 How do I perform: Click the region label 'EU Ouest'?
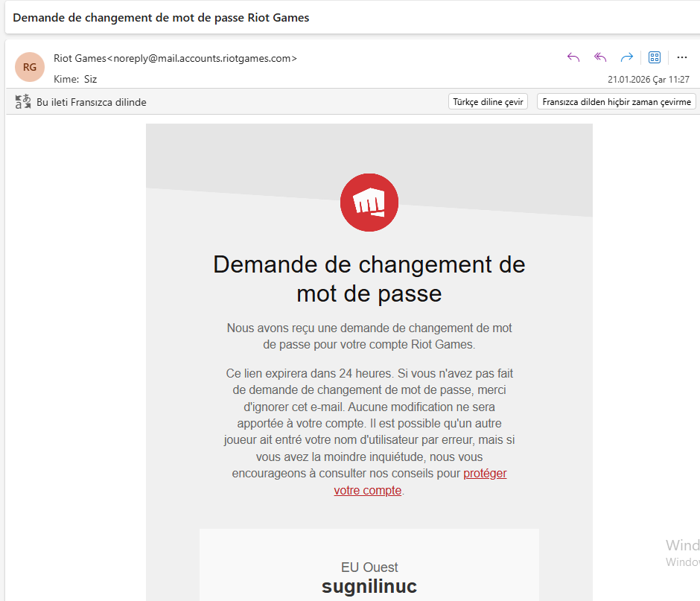[x=369, y=567]
